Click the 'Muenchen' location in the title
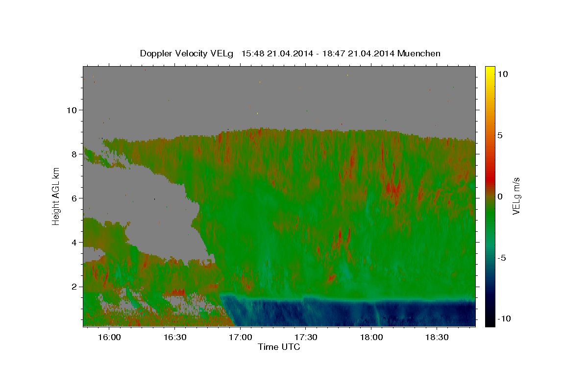Viewport: 588px width, 392px height. click(419, 53)
